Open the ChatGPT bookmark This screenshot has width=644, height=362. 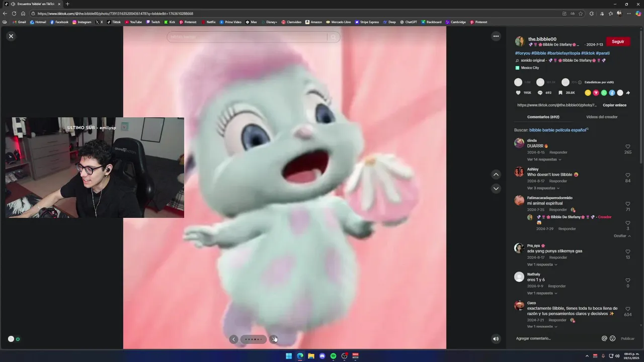tap(409, 22)
